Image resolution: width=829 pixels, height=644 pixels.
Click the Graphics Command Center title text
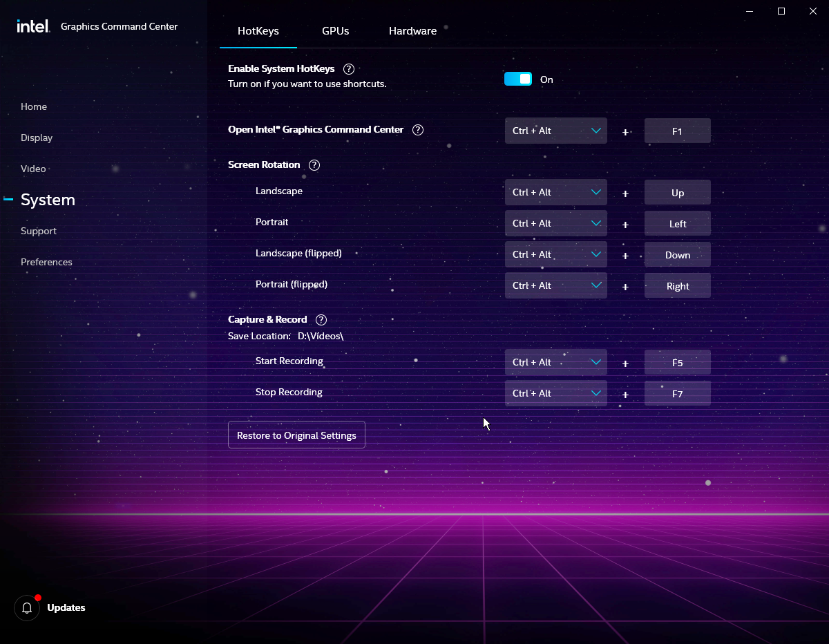click(120, 26)
